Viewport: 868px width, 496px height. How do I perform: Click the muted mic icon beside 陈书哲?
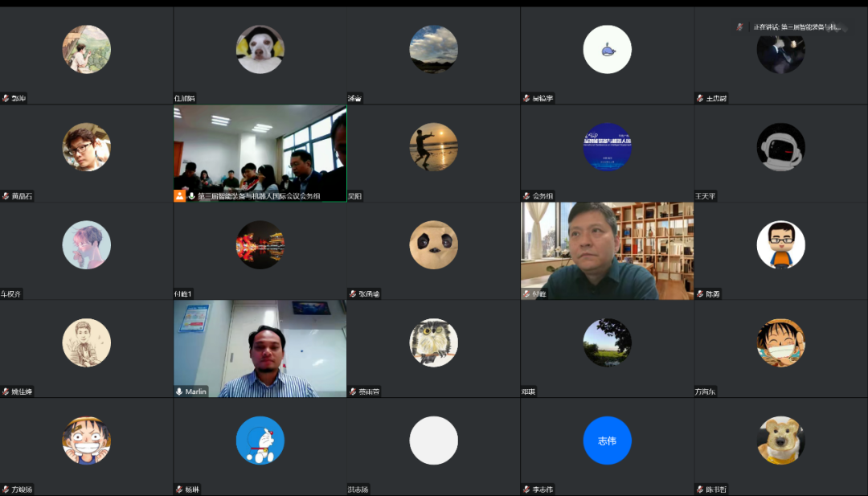point(700,490)
